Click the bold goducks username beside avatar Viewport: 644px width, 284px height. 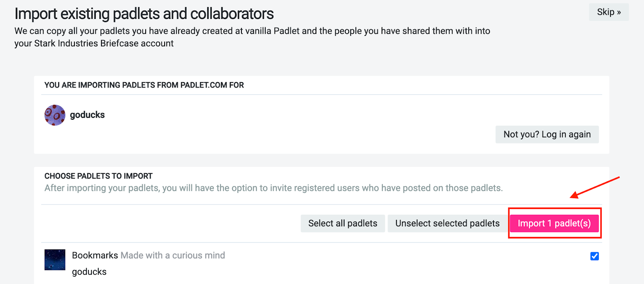click(87, 115)
